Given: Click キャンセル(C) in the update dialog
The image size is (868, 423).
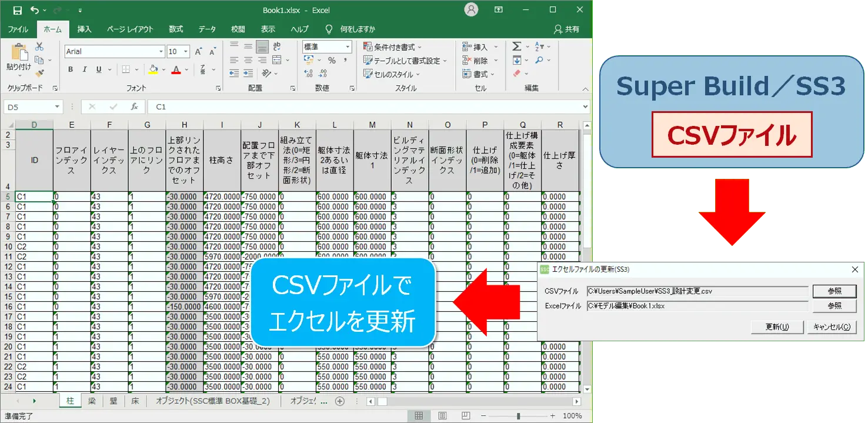Looking at the screenshot, I should (x=831, y=327).
